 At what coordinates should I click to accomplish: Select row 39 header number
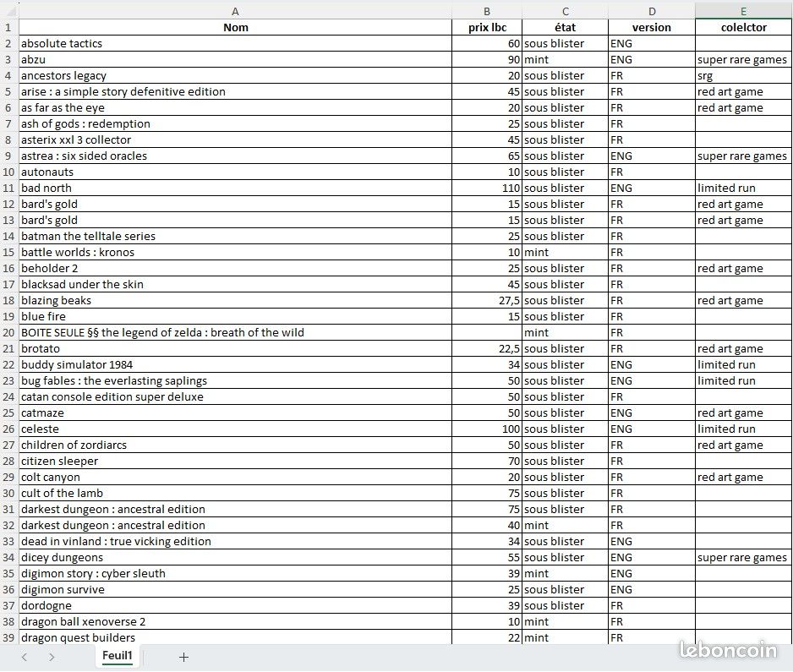pyautogui.click(x=8, y=637)
